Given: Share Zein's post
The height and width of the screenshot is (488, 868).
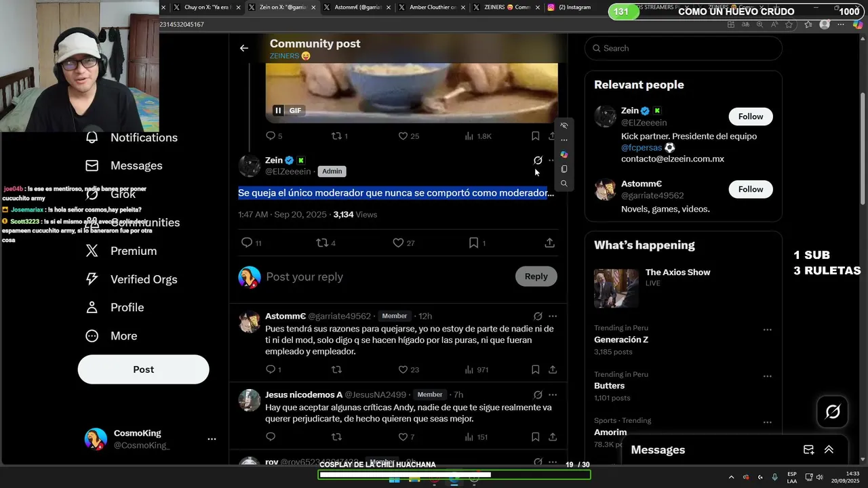Looking at the screenshot, I should coord(549,243).
